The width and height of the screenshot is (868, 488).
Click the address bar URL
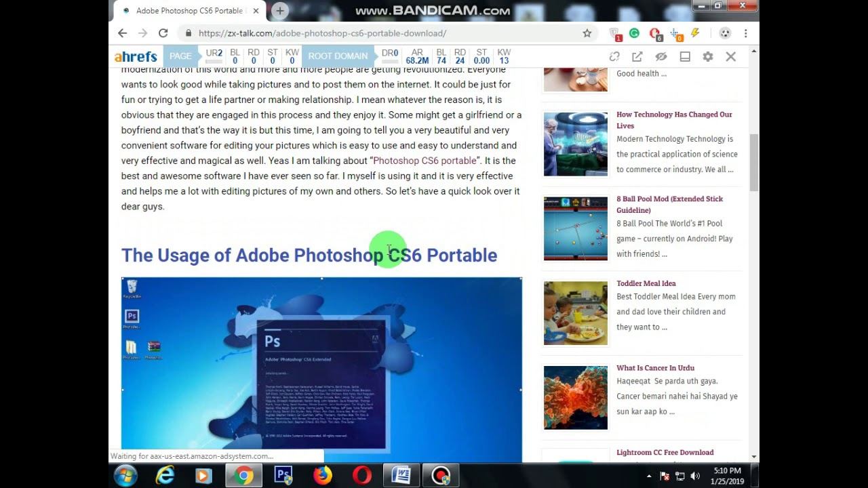(322, 33)
